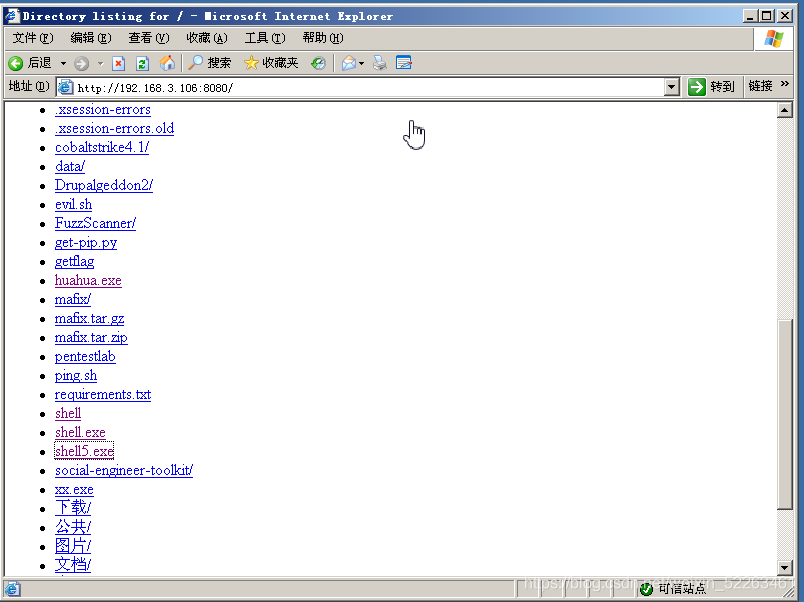Image resolution: width=804 pixels, height=602 pixels.
Task: Click the xx.exe link
Action: (74, 489)
